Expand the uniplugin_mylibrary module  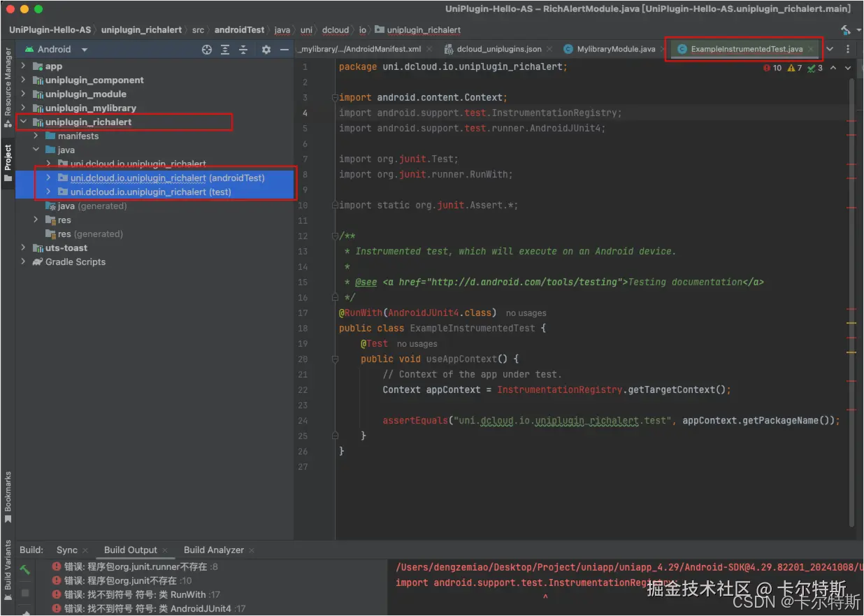click(x=23, y=108)
